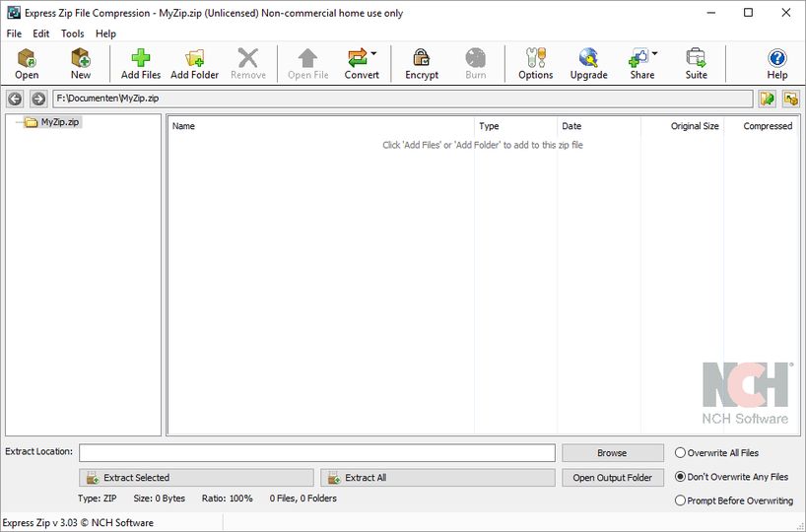
Task: Open the Help menu
Action: point(105,33)
